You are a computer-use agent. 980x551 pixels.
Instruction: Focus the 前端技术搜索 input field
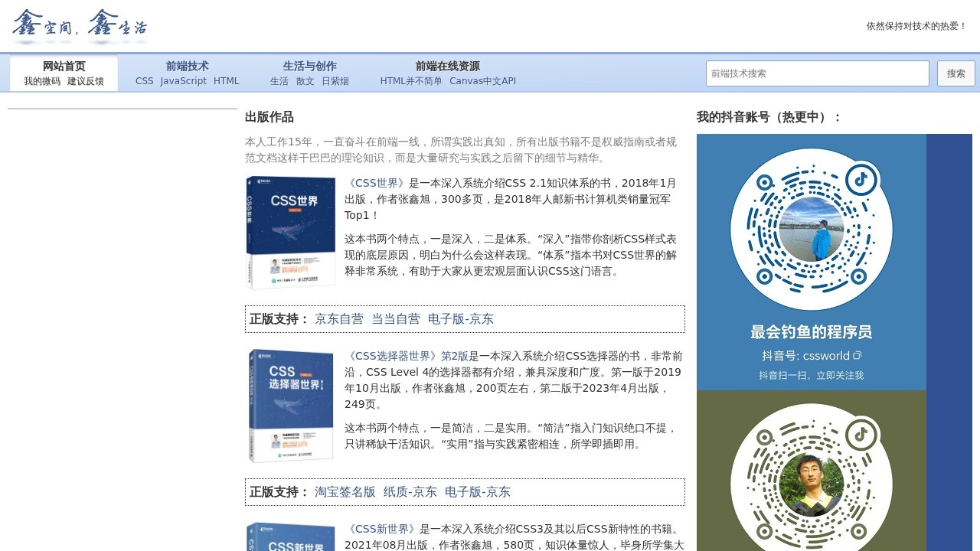tap(817, 73)
